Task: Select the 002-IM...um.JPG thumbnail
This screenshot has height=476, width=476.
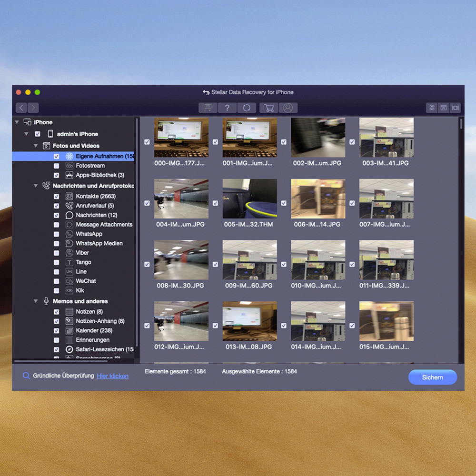Action: point(318,137)
